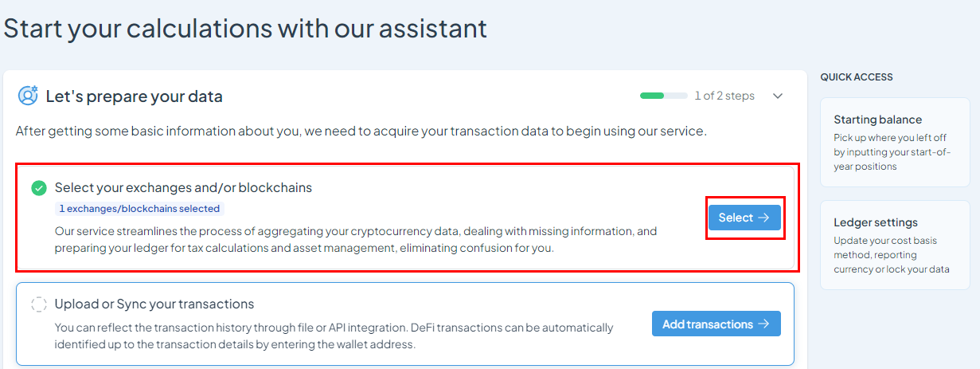Click the QUICK ACCESS sidebar label

pos(857,77)
